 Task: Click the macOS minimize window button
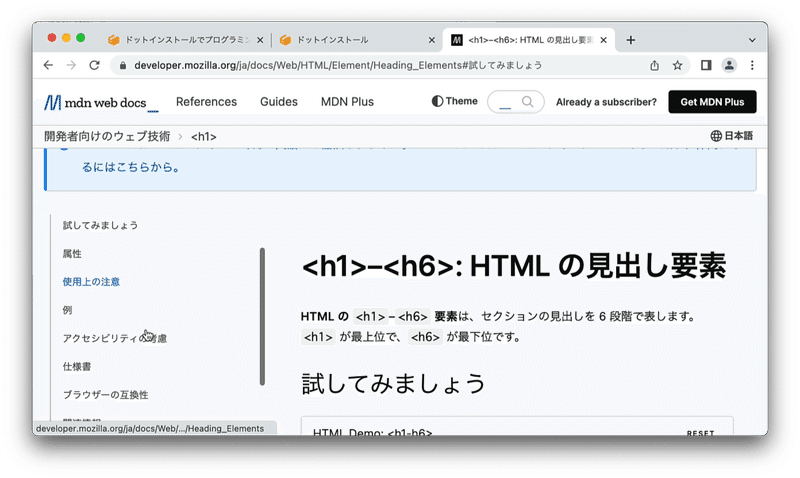tap(66, 38)
